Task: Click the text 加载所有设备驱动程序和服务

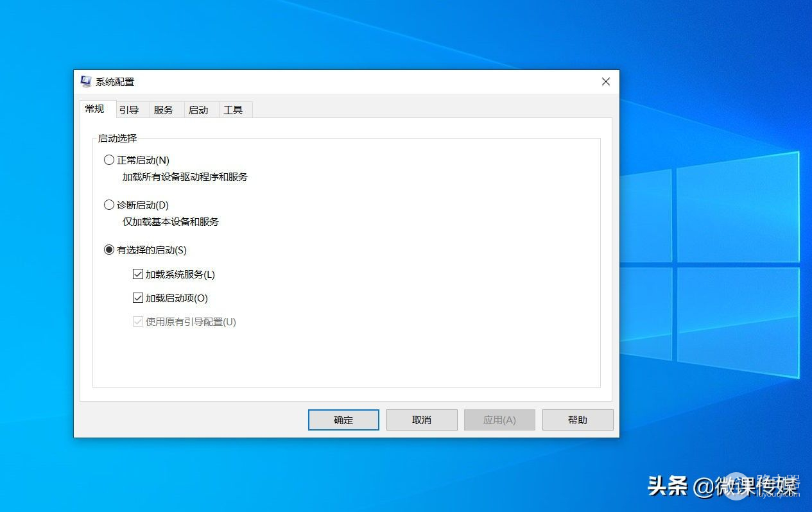Action: pos(185,176)
